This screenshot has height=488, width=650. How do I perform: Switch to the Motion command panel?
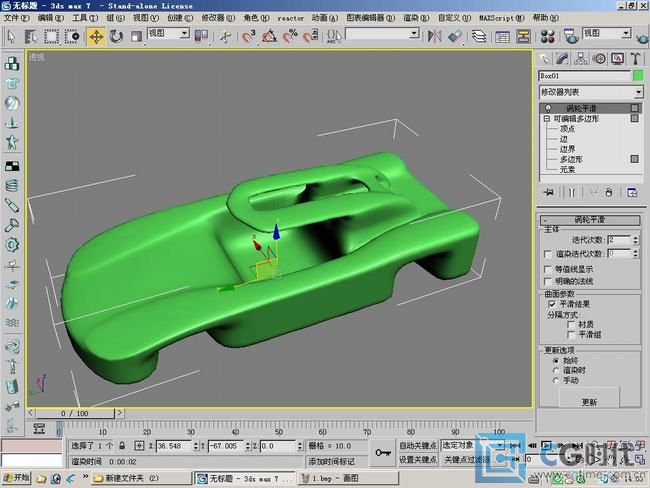[599, 59]
